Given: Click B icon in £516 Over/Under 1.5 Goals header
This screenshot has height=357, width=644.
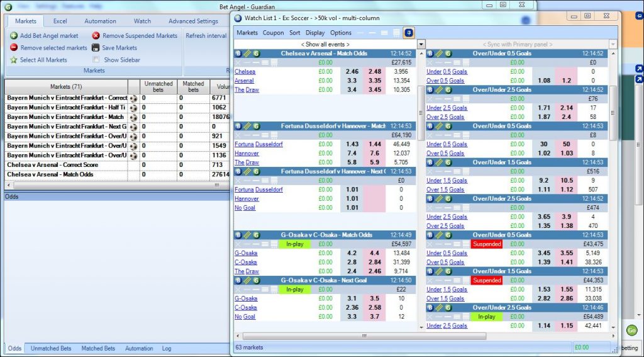Looking at the screenshot, I should (430, 162).
